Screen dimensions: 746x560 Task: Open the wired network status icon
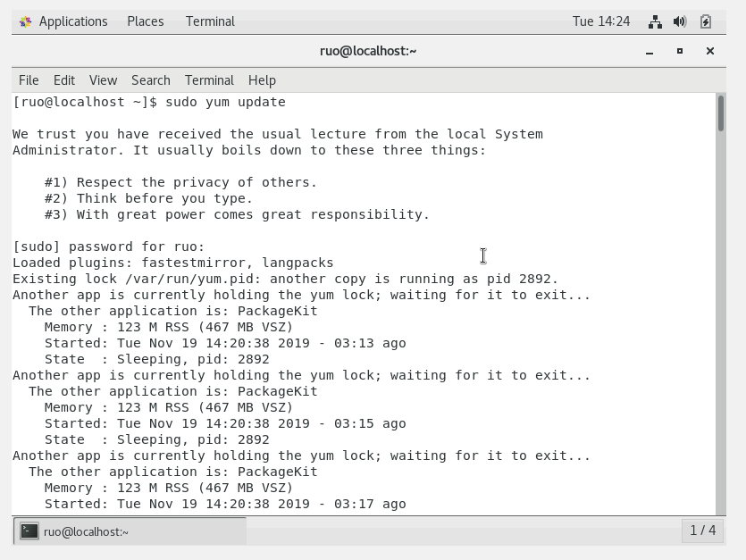pyautogui.click(x=655, y=21)
